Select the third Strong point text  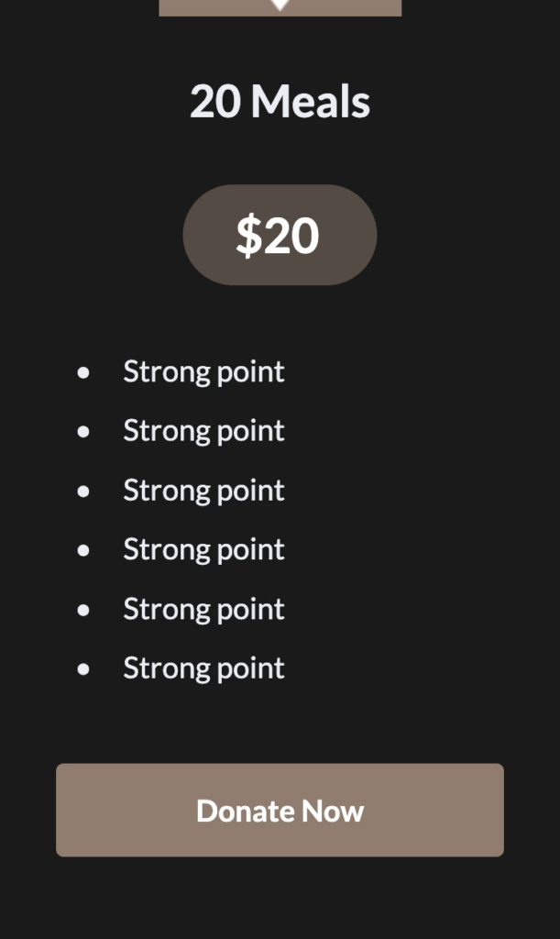(x=203, y=491)
